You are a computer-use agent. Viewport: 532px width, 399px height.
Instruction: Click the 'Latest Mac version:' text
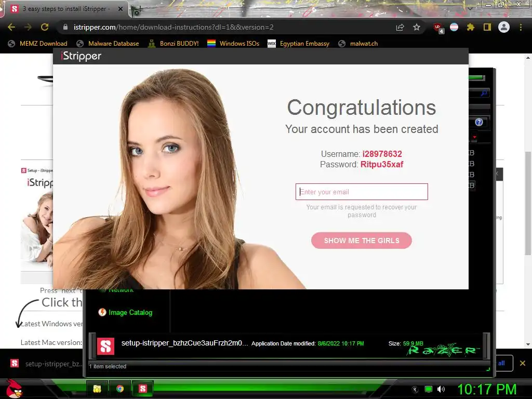[x=51, y=342]
